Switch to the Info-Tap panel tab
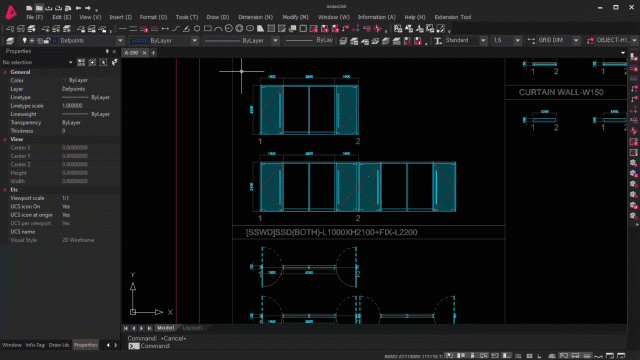The width and height of the screenshot is (640, 360). coord(35,345)
